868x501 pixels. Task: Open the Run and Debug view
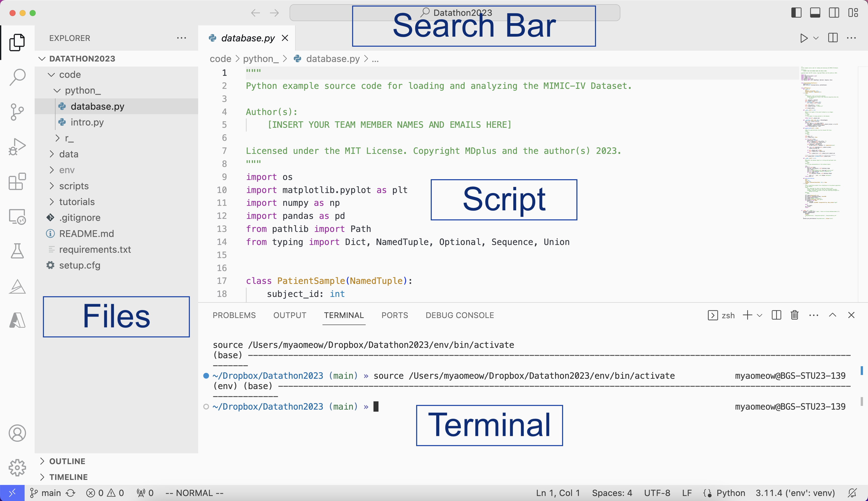coord(17,147)
